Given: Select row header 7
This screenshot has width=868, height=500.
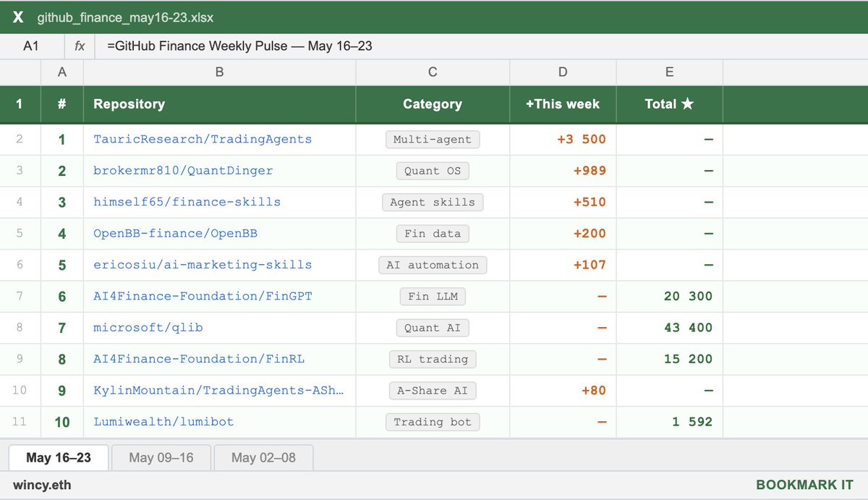Looking at the screenshot, I should pyautogui.click(x=20, y=296).
